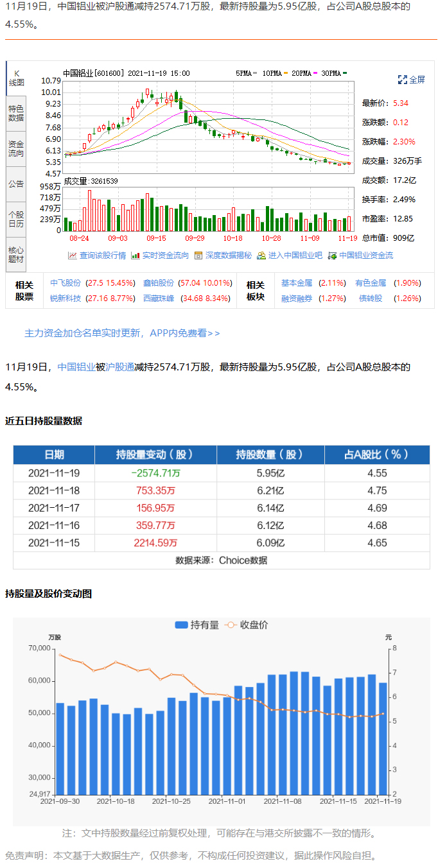Open related stock 中飞股份

(x=66, y=282)
